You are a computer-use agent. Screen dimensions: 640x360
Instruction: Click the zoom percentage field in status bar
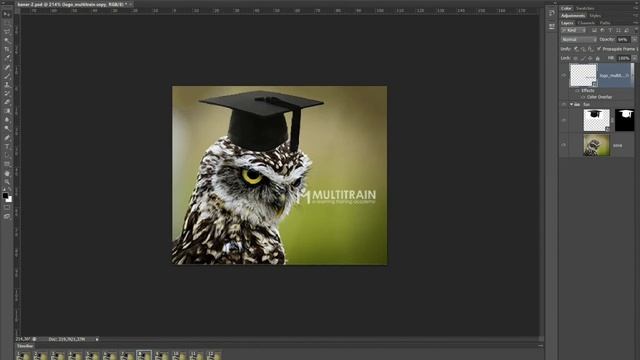click(23, 339)
